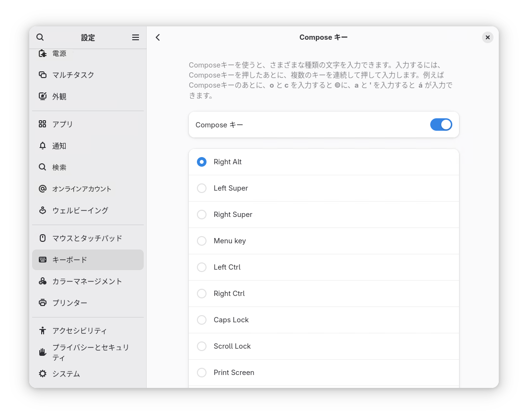The height and width of the screenshot is (420, 528).
Task: Open the hamburger menu in the settings sidebar
Action: (136, 37)
